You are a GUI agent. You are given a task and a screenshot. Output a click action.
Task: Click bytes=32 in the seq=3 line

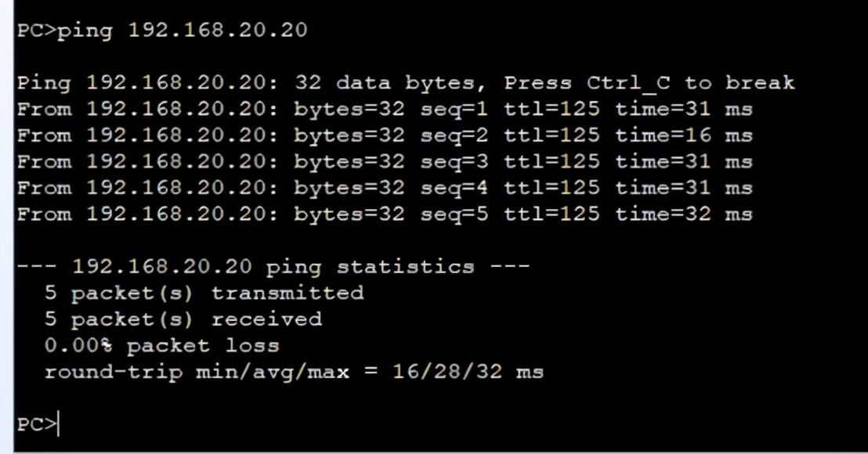349,162
